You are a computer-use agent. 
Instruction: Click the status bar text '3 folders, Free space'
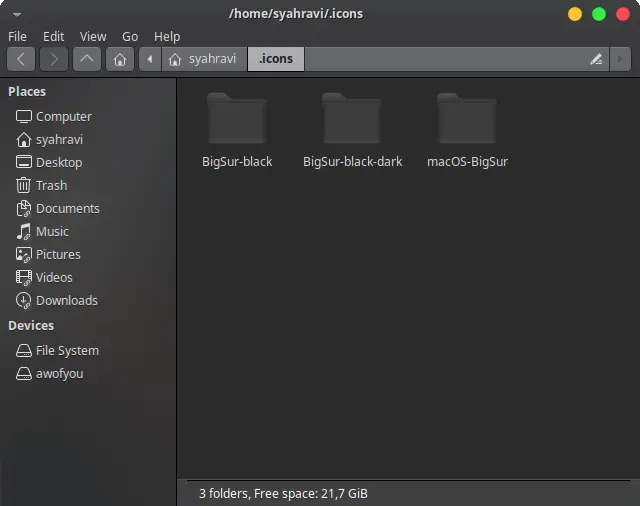(283, 494)
